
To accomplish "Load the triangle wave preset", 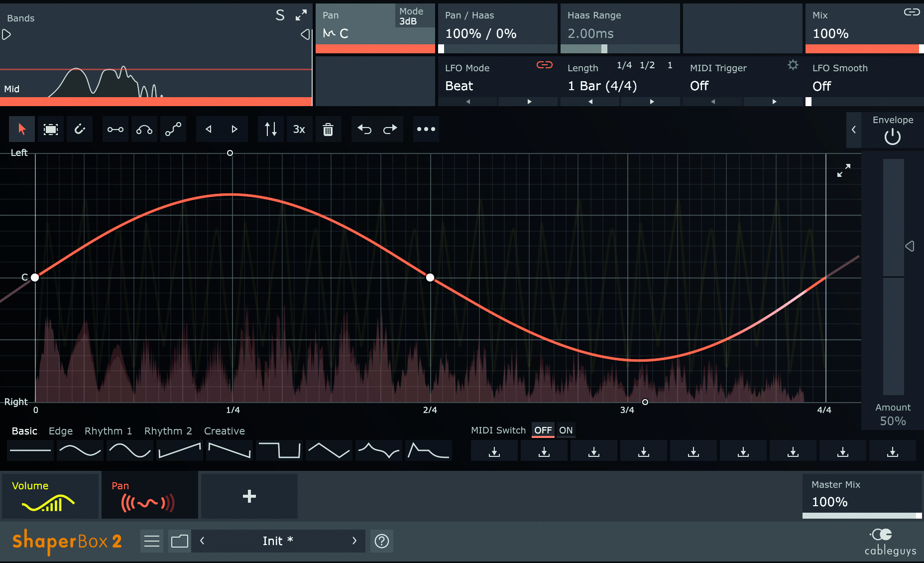I will point(329,450).
